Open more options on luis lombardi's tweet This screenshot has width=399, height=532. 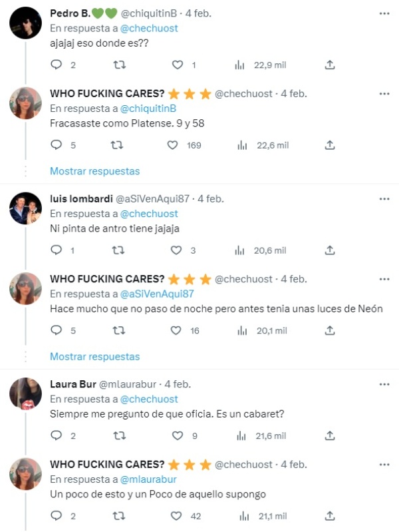point(384,199)
